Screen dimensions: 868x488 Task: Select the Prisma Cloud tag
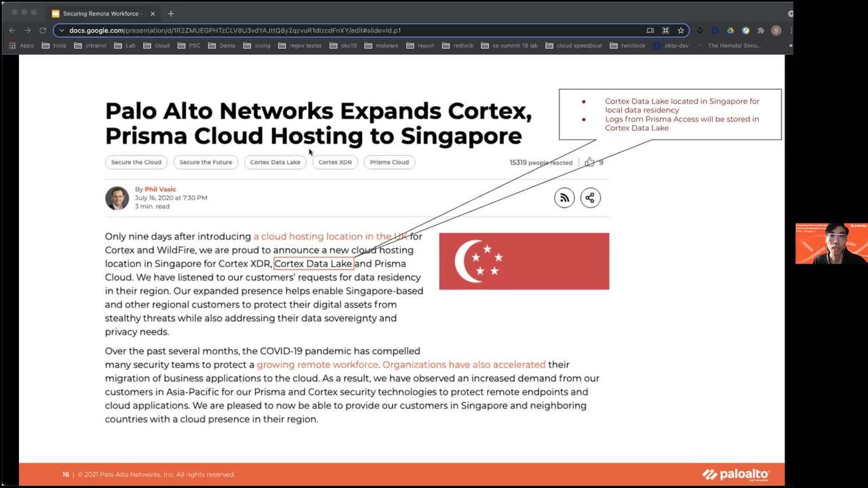(389, 162)
